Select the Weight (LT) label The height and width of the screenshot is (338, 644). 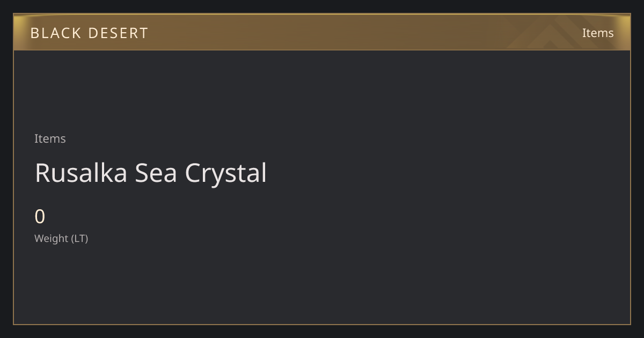tap(61, 238)
